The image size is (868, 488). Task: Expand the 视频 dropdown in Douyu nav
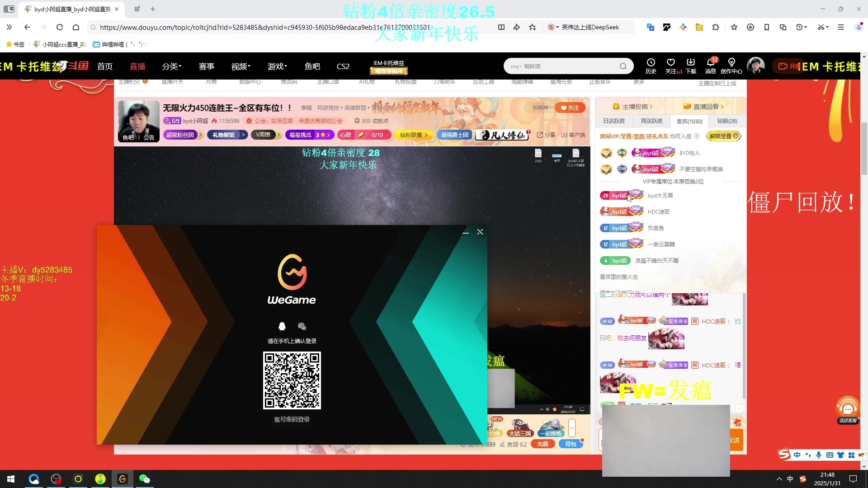(241, 66)
